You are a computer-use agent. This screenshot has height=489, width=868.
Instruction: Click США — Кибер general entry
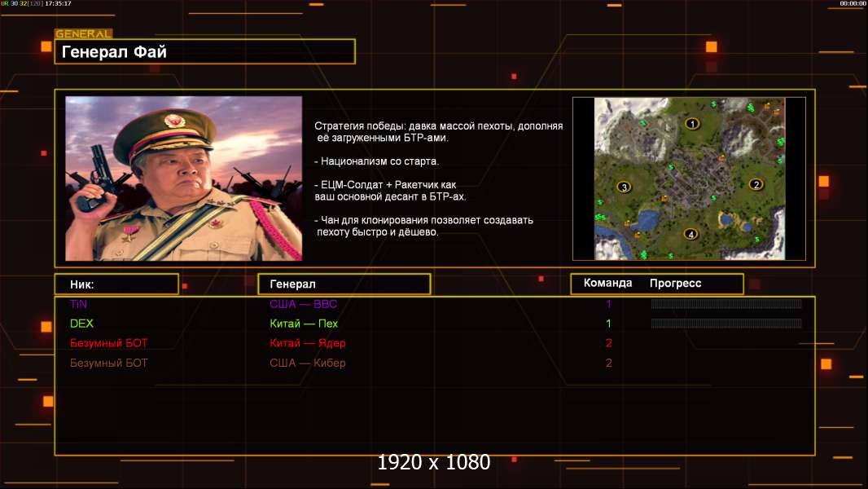307,363
